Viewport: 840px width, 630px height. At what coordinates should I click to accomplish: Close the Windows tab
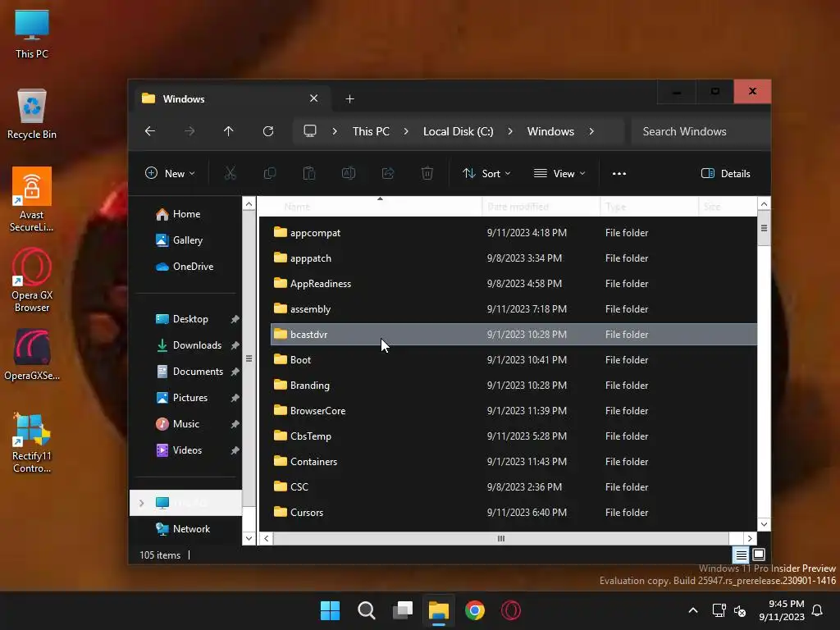(x=314, y=98)
